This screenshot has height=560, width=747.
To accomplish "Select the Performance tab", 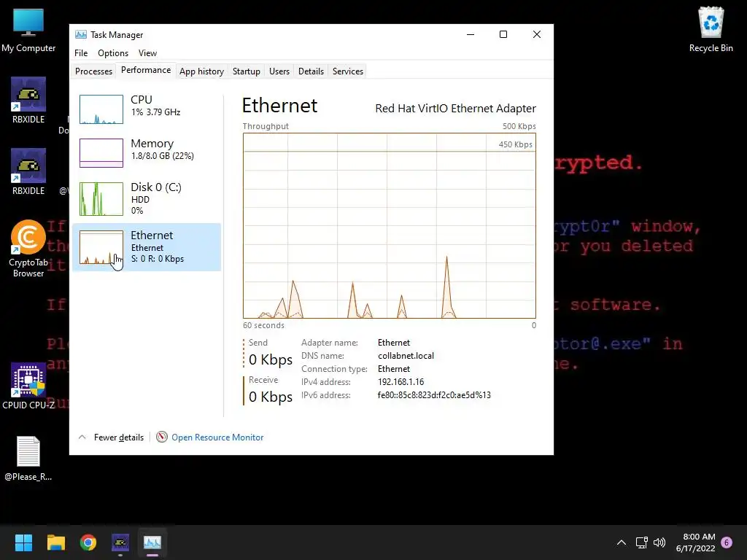I will (x=146, y=70).
